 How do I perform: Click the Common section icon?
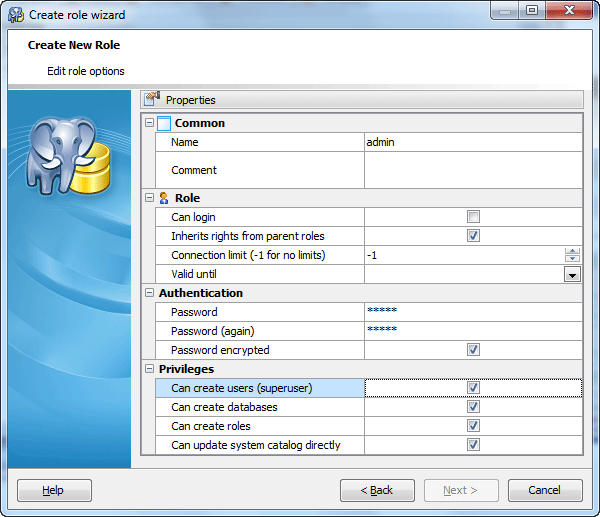click(164, 123)
